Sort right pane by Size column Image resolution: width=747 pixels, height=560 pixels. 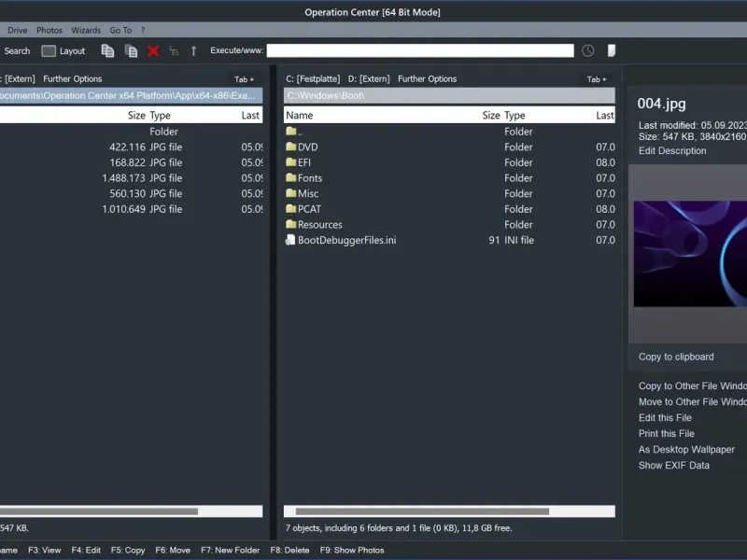click(x=491, y=115)
